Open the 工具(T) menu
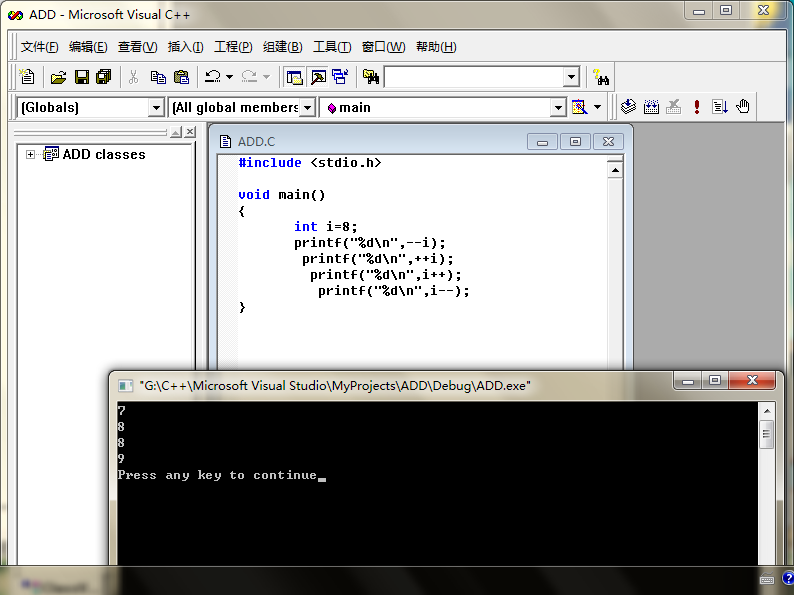The height and width of the screenshot is (595, 794). click(x=332, y=47)
